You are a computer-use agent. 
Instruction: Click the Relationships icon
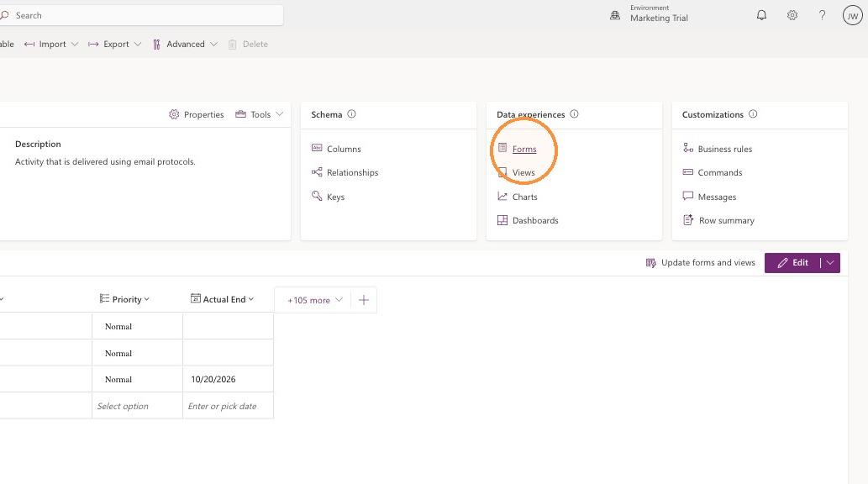click(x=317, y=172)
